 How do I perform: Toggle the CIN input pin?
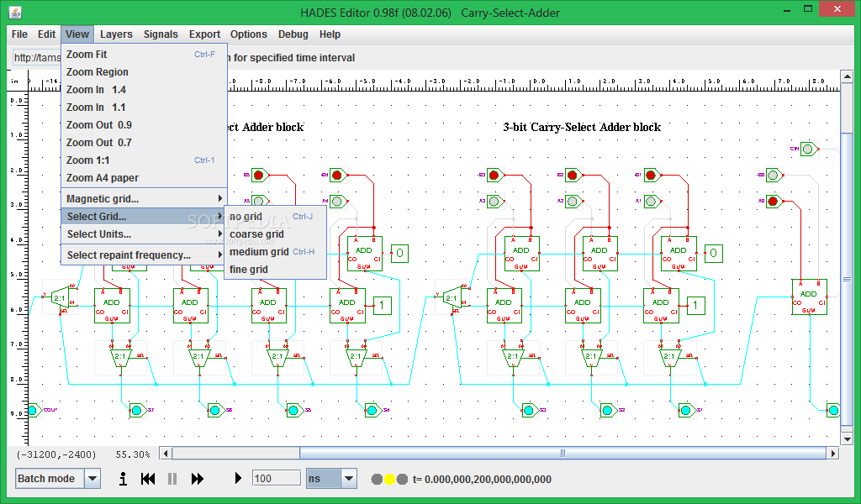point(808,149)
